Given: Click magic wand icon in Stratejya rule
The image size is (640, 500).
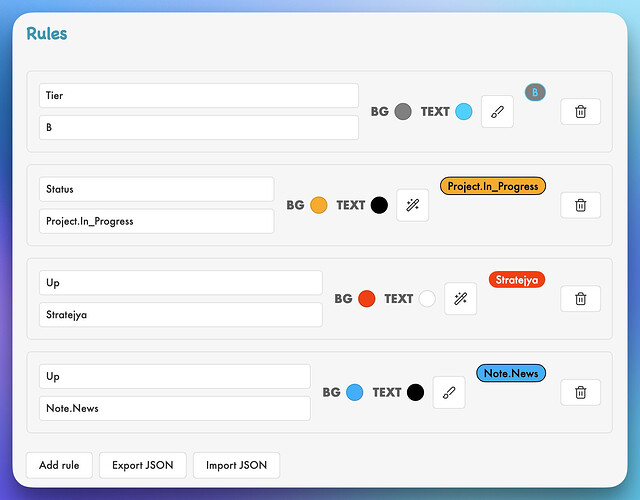Looking at the screenshot, I should pos(460,298).
